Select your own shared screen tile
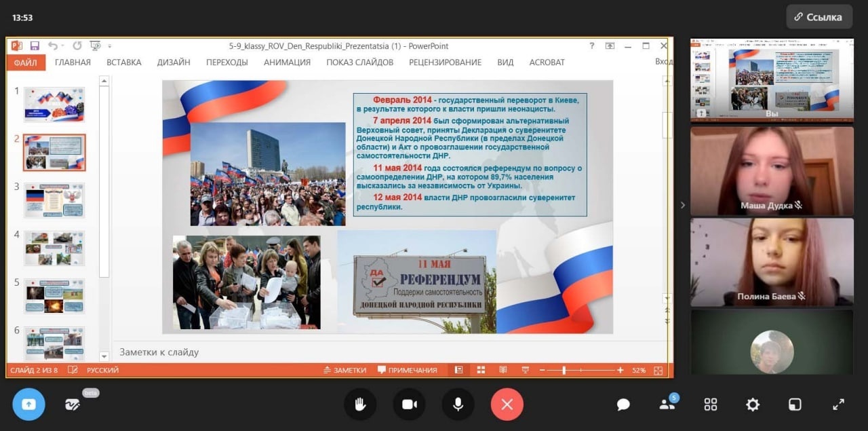 tap(772, 79)
